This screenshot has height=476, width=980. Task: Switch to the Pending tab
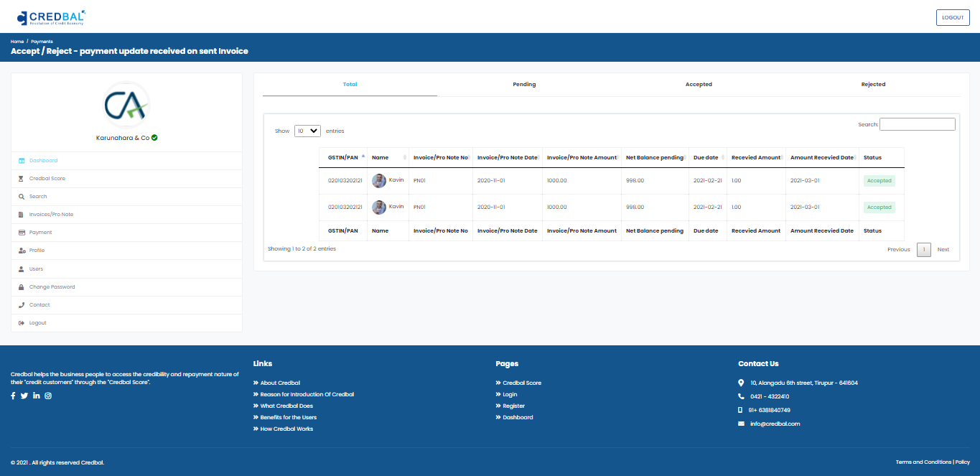[x=524, y=85]
